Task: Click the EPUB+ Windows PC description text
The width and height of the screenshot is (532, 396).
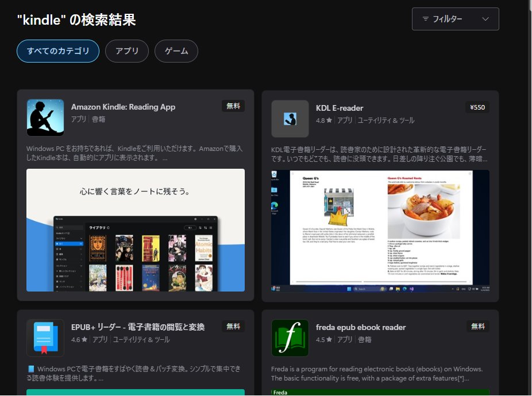Action: tap(134, 373)
